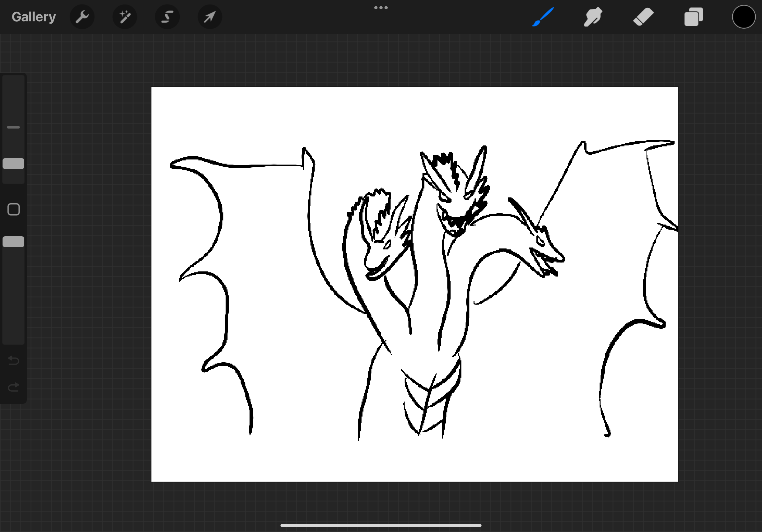Tap the small dash atop the sidebar
The height and width of the screenshot is (532, 762).
coord(13,127)
